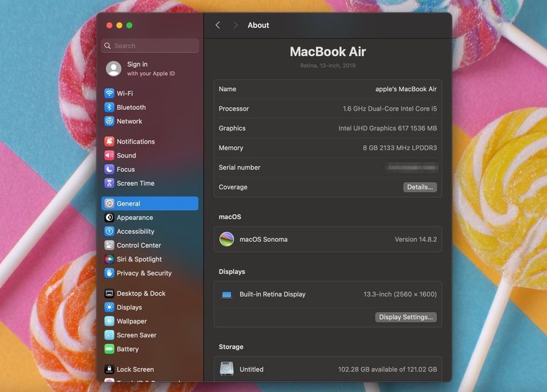This screenshot has width=547, height=392.
Task: Open Battery icon
Action: pos(109,349)
